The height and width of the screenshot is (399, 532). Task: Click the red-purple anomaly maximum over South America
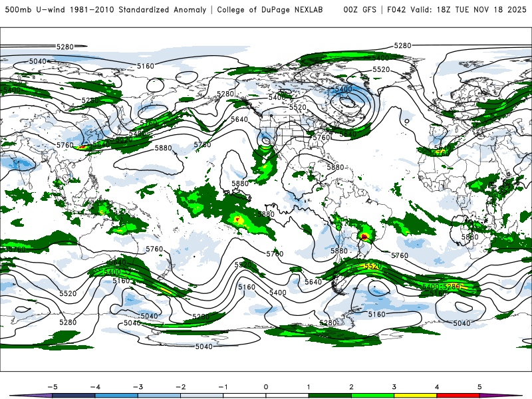[364, 236]
